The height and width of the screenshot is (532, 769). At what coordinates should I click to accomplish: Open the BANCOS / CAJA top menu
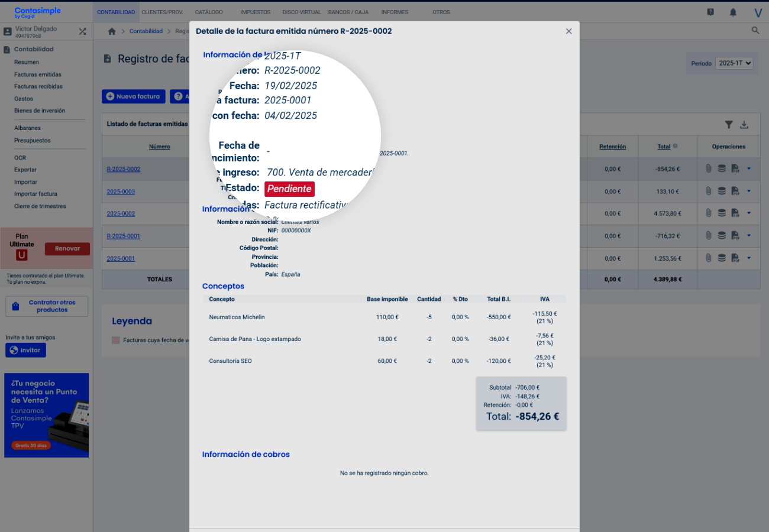348,12
